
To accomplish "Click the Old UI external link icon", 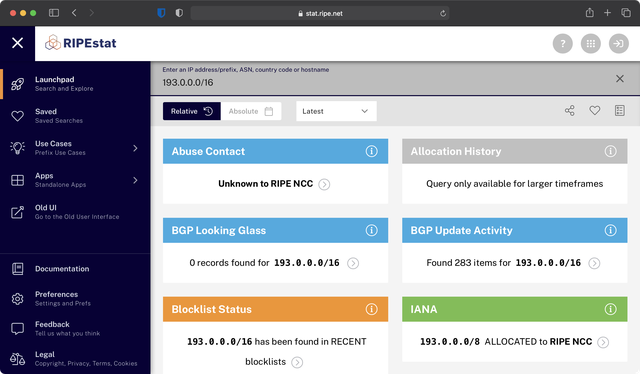I will 18,212.
